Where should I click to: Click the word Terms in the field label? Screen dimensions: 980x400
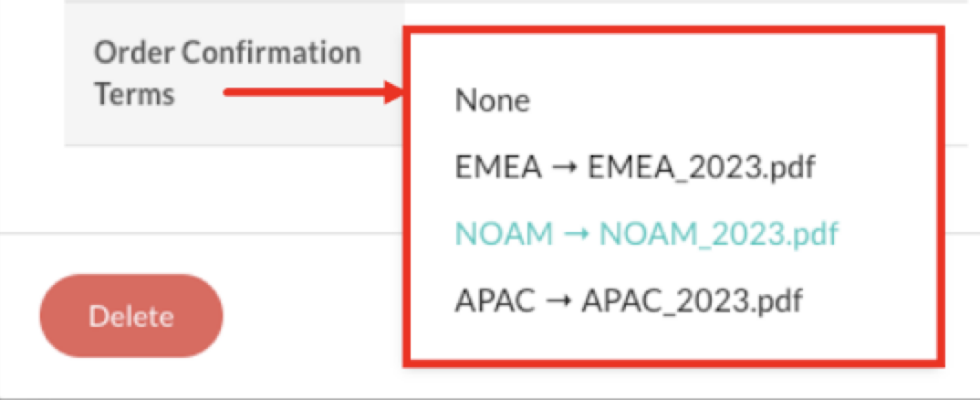coord(134,93)
